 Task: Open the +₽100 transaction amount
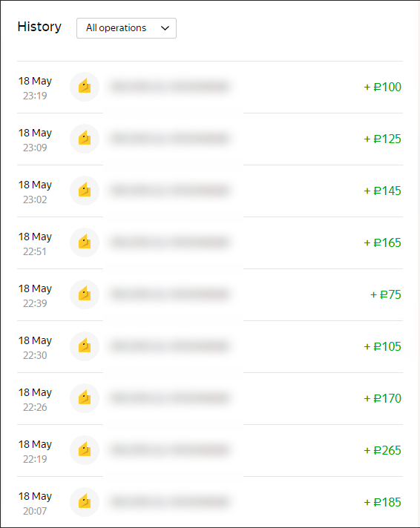pyautogui.click(x=383, y=88)
